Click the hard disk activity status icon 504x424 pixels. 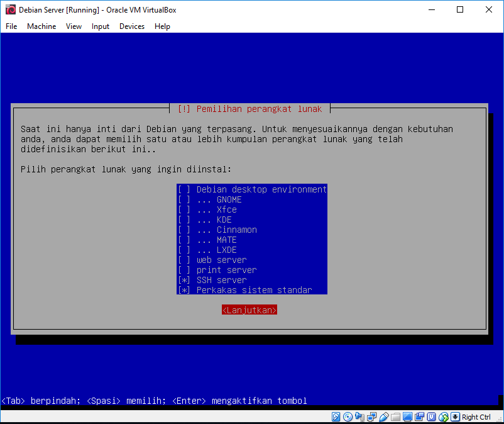336,417
